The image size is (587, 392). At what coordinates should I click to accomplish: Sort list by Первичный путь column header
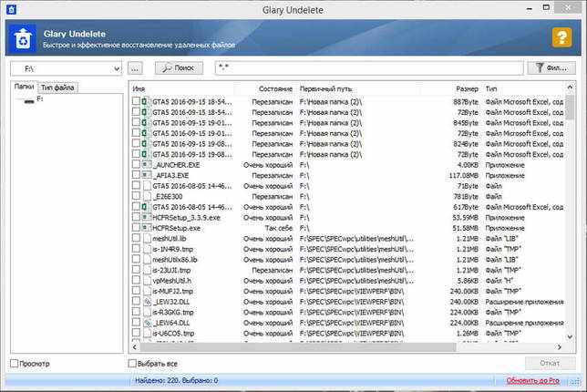coord(325,88)
